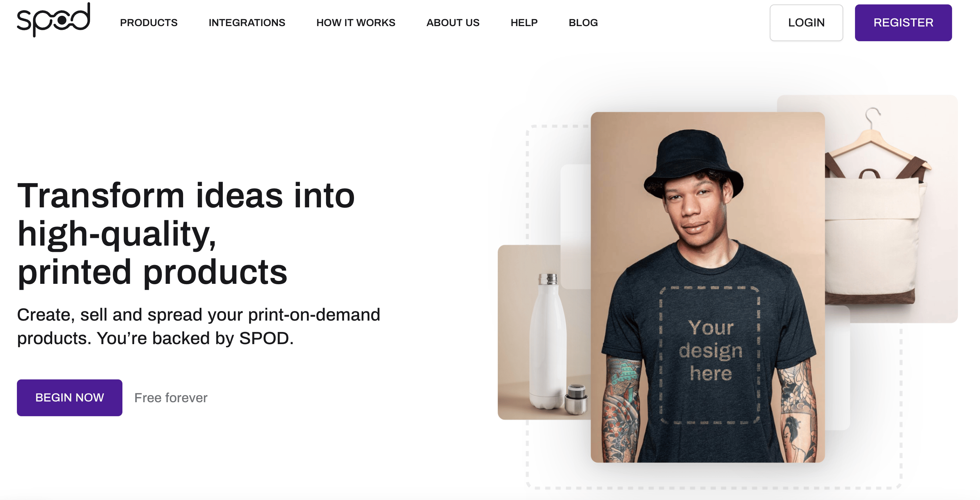Click the man in t-shirt photo
This screenshot has width=980, height=500.
click(x=708, y=287)
